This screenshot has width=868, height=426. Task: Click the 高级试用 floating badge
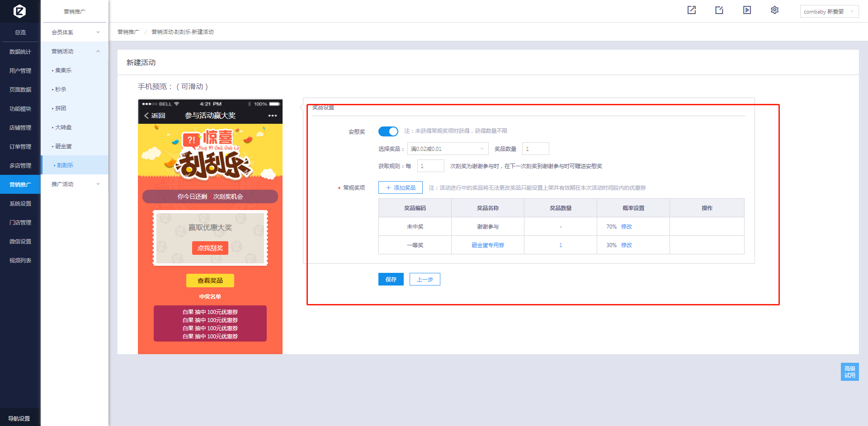(x=849, y=372)
